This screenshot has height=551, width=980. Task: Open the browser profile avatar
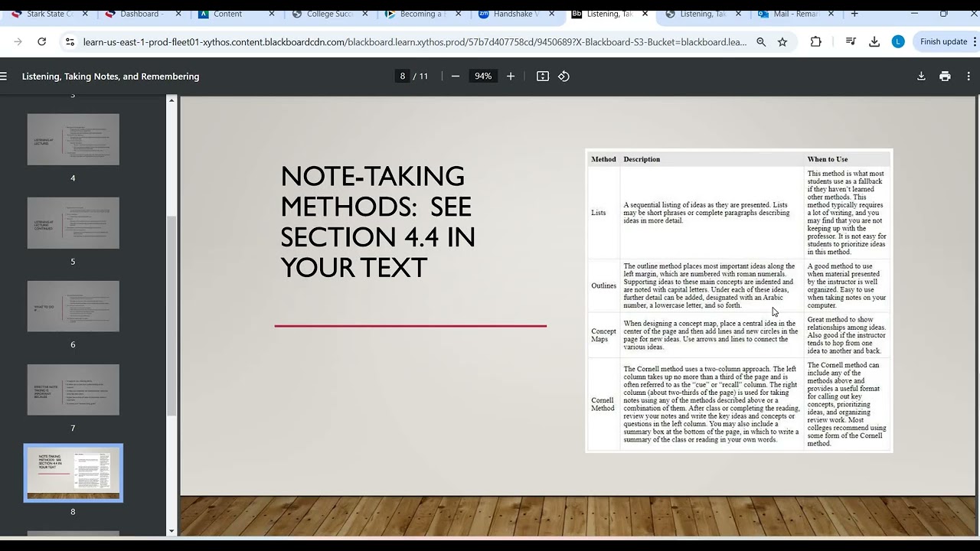pos(898,42)
